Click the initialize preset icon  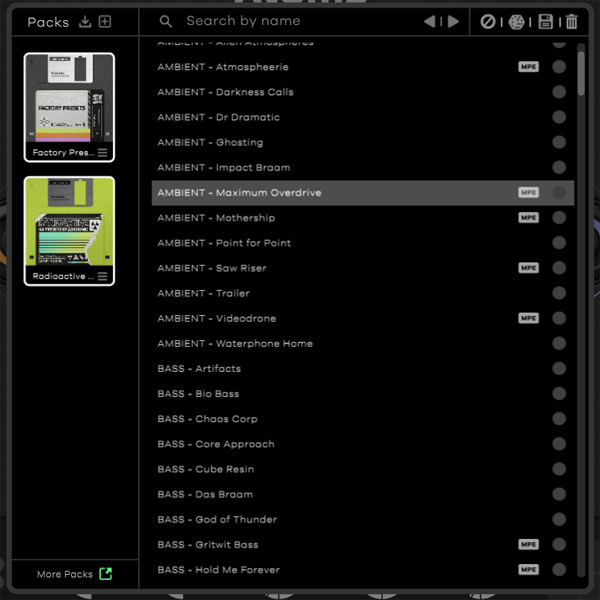tap(488, 22)
